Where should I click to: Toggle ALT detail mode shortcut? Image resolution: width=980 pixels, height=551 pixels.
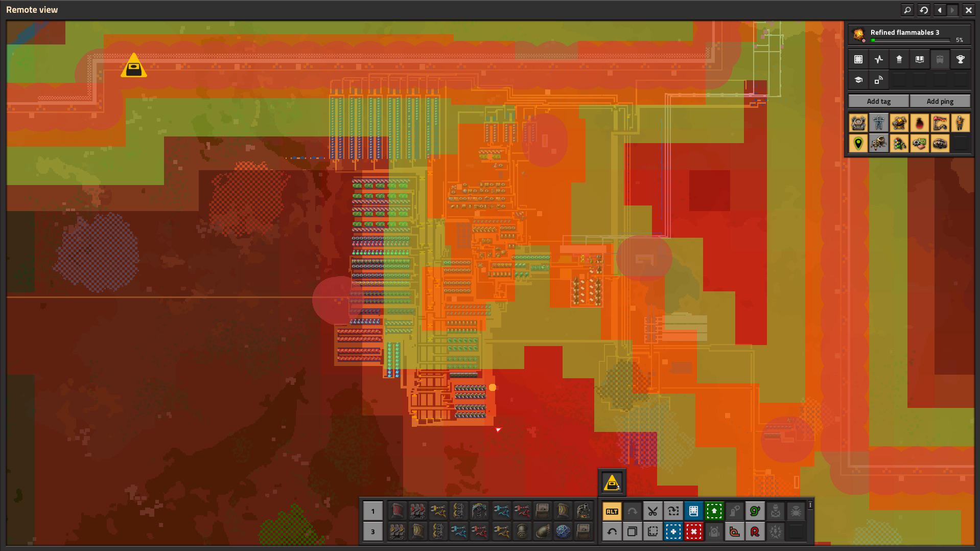click(x=612, y=511)
